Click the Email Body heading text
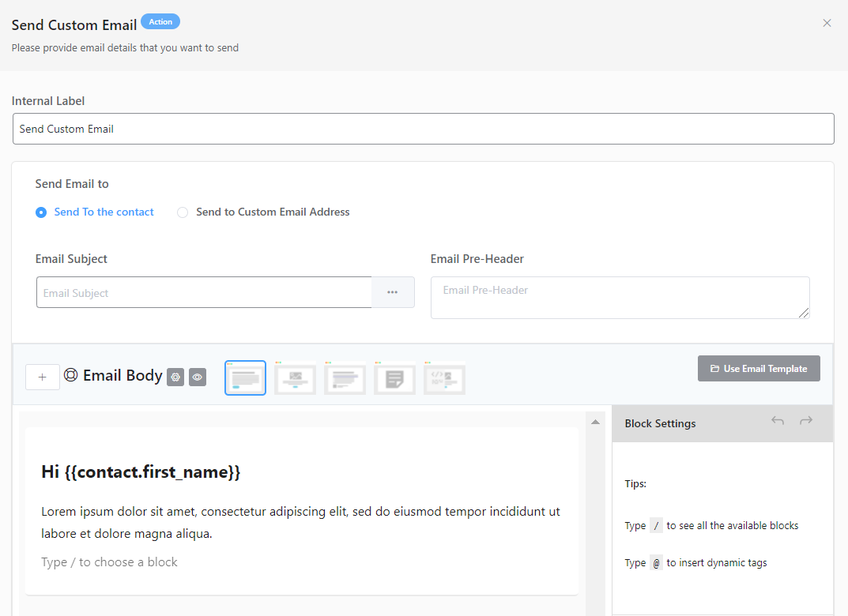The image size is (848, 616). [122, 375]
